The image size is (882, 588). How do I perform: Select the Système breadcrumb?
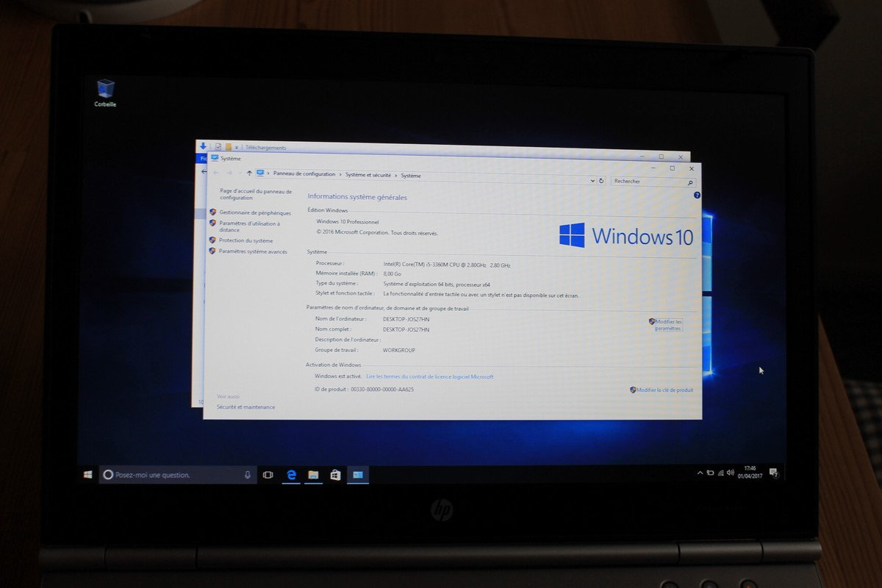(x=411, y=176)
